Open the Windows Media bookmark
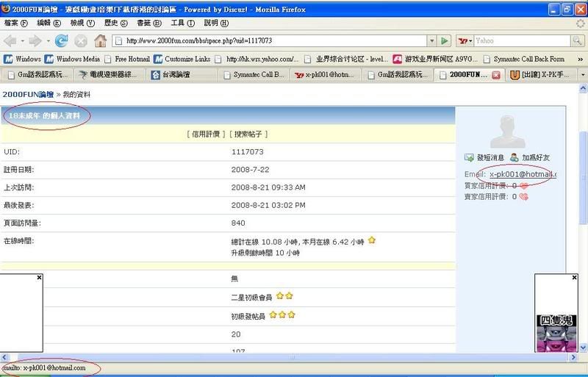The width and height of the screenshot is (588, 377). pos(72,60)
